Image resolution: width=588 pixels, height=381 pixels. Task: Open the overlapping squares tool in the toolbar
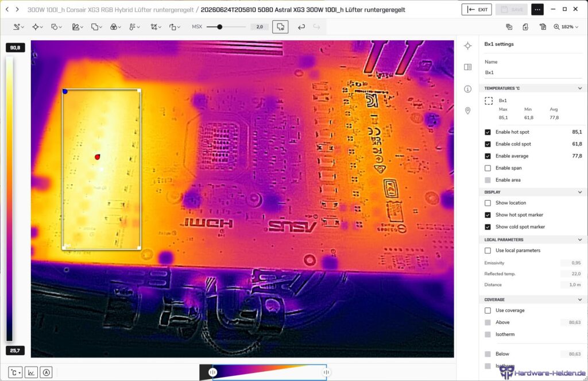pos(95,27)
